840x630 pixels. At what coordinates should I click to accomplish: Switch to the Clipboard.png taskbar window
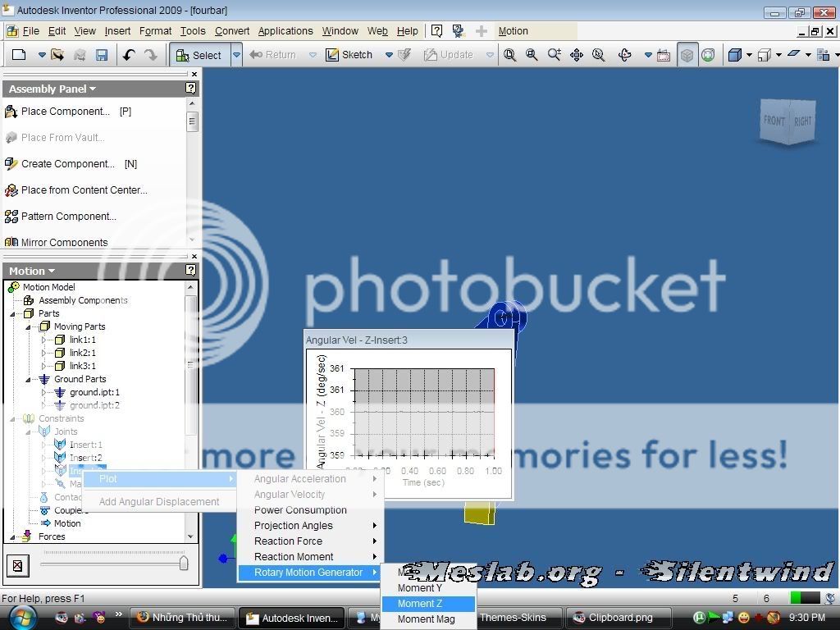[619, 618]
